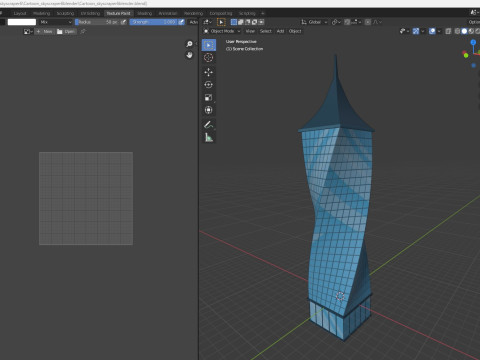Screen dimensions: 480x360
Task: Select the Annotate tool
Action: tap(209, 125)
